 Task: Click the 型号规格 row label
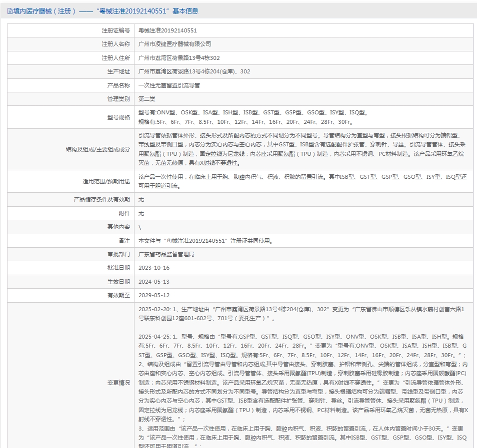[x=118, y=117]
